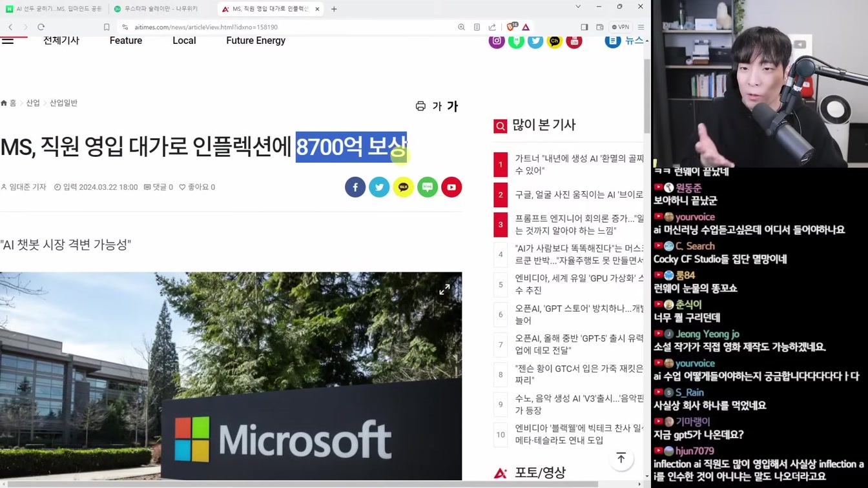Open popular article 8 about 젠슨 황 가죽 재킷

pyautogui.click(x=579, y=374)
